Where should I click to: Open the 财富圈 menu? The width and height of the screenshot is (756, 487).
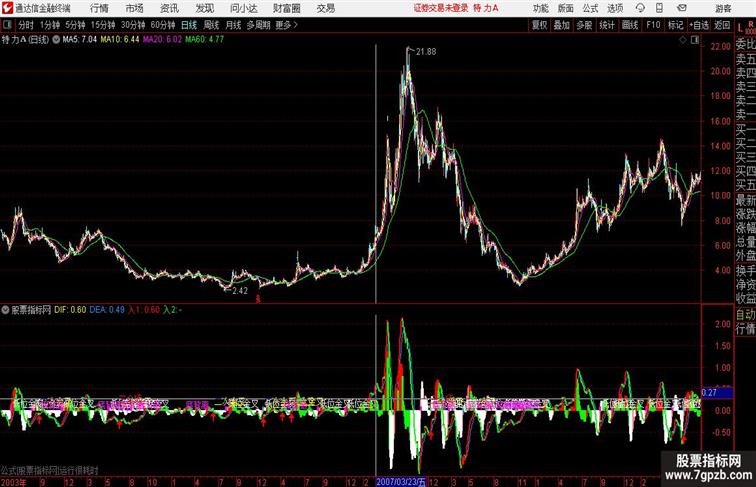286,8
